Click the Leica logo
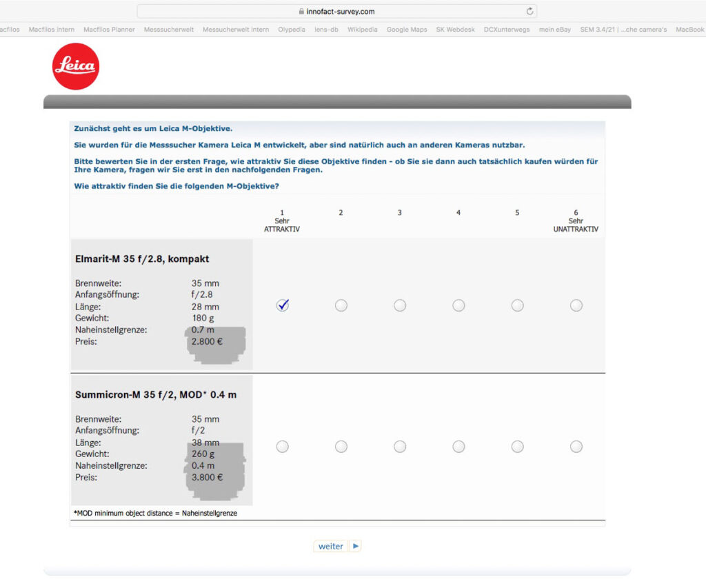The image size is (706, 588). click(76, 66)
